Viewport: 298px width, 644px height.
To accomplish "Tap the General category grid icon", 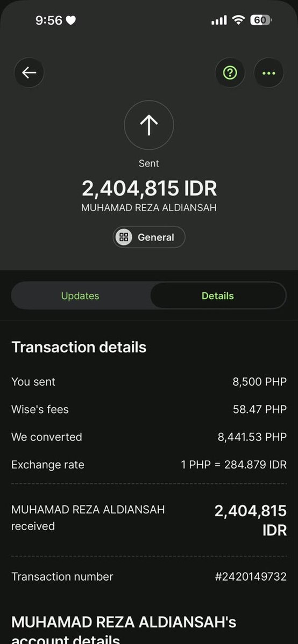I will 124,237.
